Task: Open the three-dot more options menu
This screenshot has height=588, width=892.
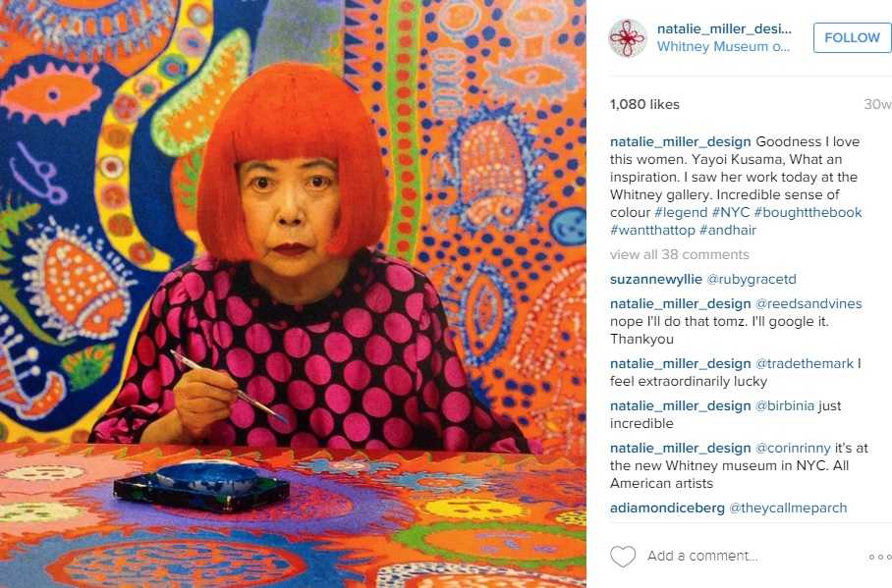Action: click(x=880, y=557)
